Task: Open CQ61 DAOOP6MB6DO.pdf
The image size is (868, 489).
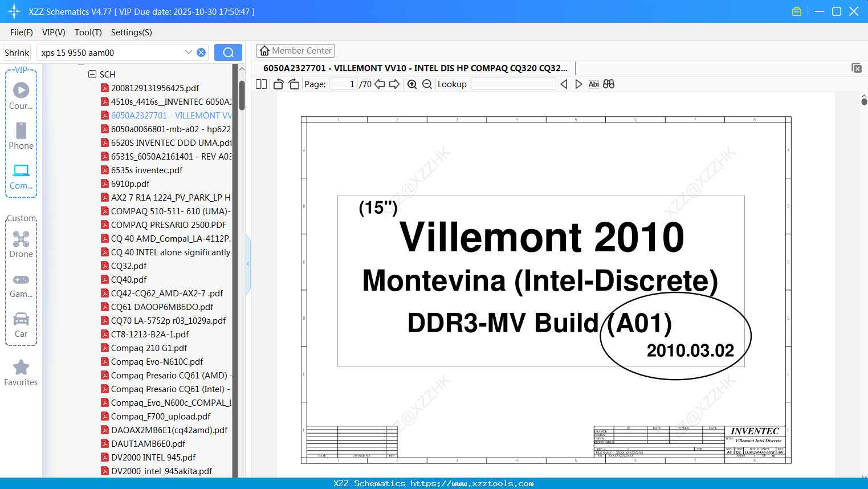Action: [162, 307]
